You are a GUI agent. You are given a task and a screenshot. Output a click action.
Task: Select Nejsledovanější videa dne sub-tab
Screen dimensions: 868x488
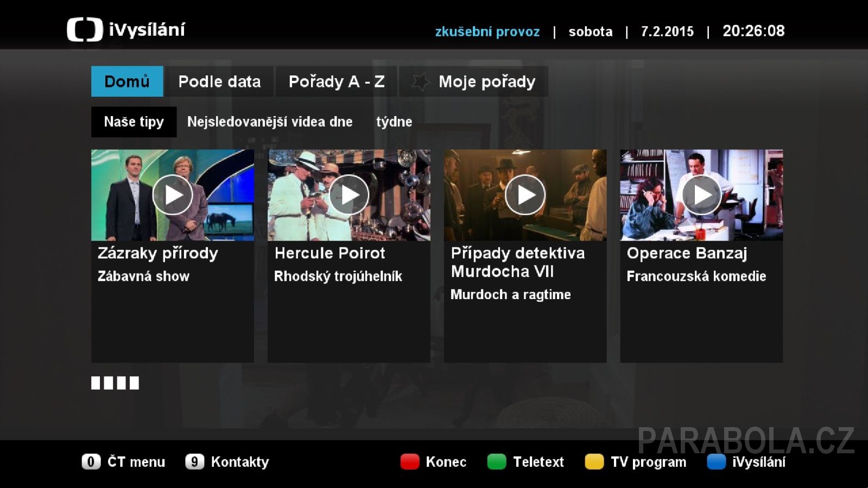pos(270,122)
